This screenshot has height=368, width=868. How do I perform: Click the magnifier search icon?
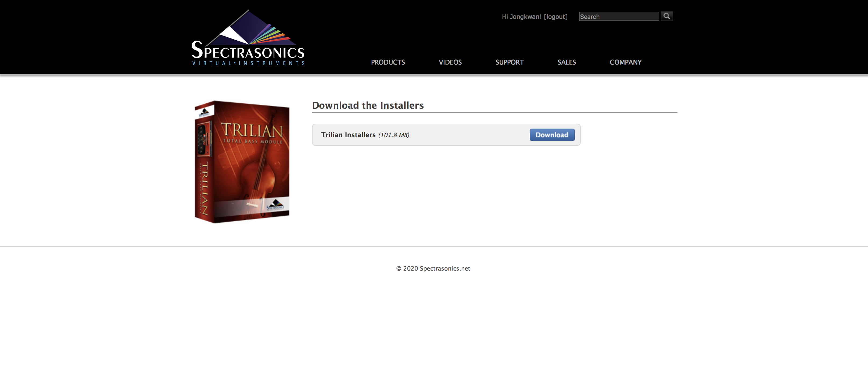[x=666, y=16]
